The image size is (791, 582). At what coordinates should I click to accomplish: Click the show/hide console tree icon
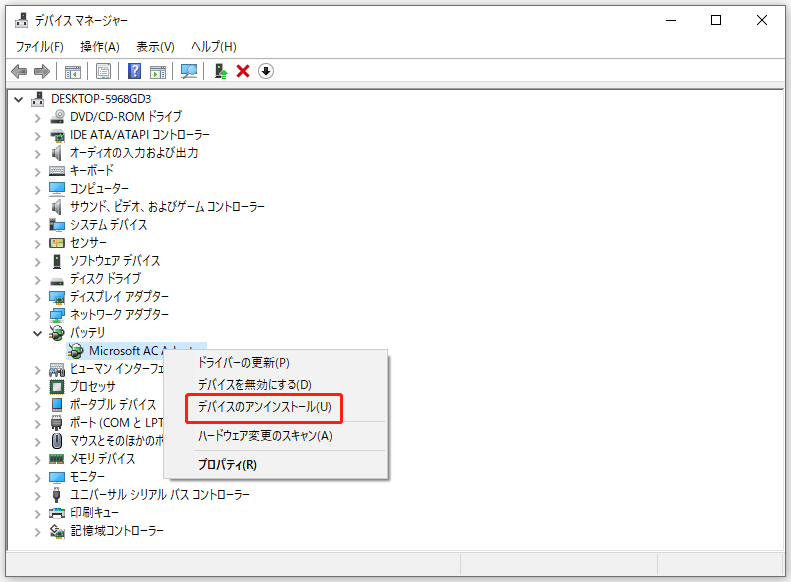[72, 71]
